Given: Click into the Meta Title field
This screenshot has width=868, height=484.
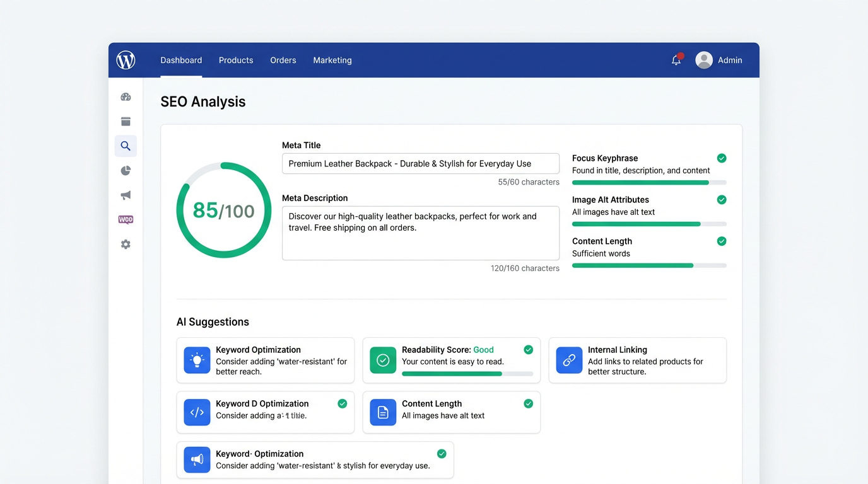Looking at the screenshot, I should [420, 164].
